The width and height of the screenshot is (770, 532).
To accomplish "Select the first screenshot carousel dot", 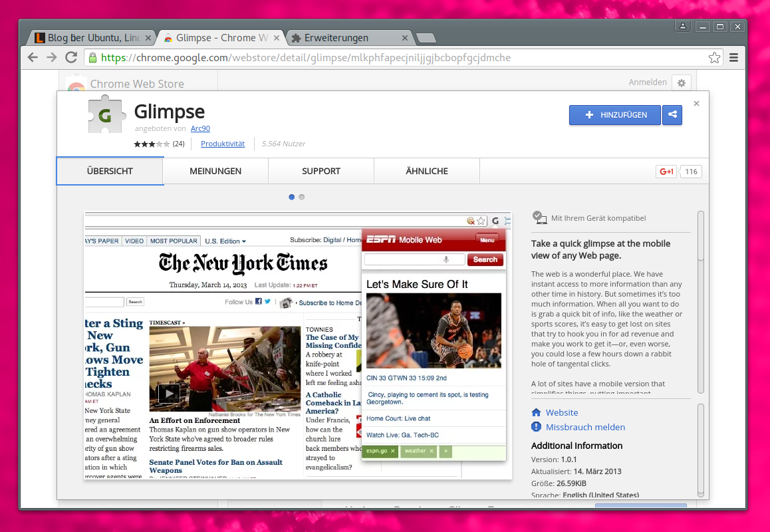I will coord(291,197).
